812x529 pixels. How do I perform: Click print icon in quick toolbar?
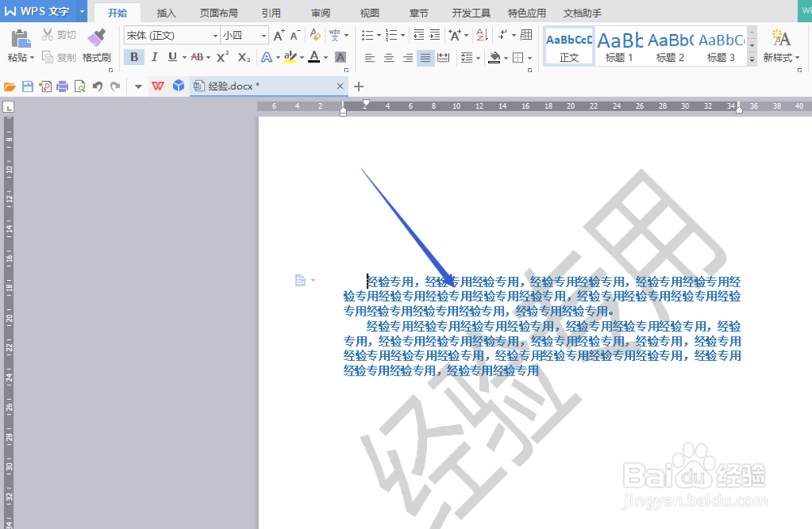point(63,87)
